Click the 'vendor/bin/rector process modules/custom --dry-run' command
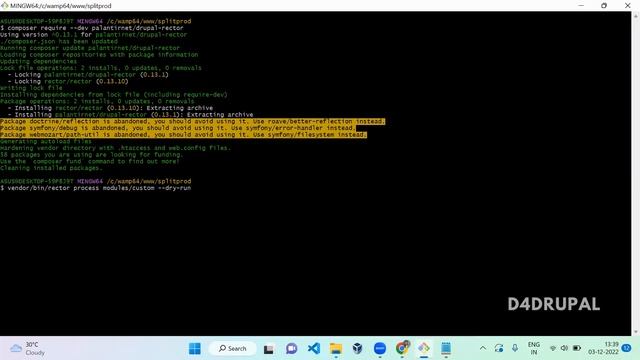 tap(96, 188)
